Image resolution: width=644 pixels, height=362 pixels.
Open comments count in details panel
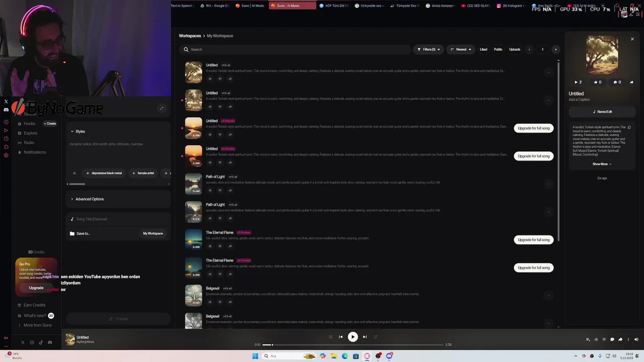tap(617, 82)
